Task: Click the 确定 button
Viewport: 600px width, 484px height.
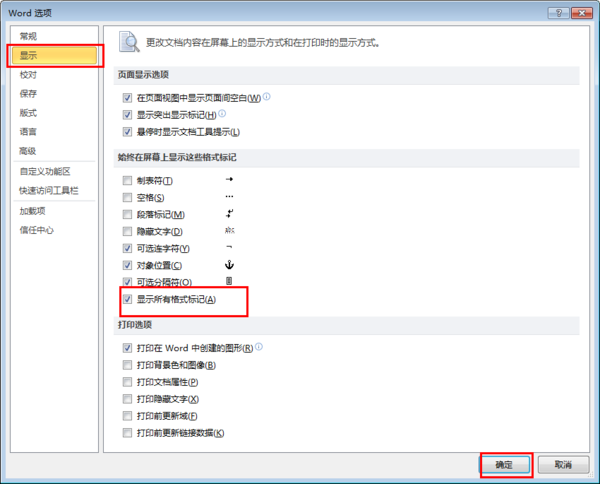Action: [504, 465]
